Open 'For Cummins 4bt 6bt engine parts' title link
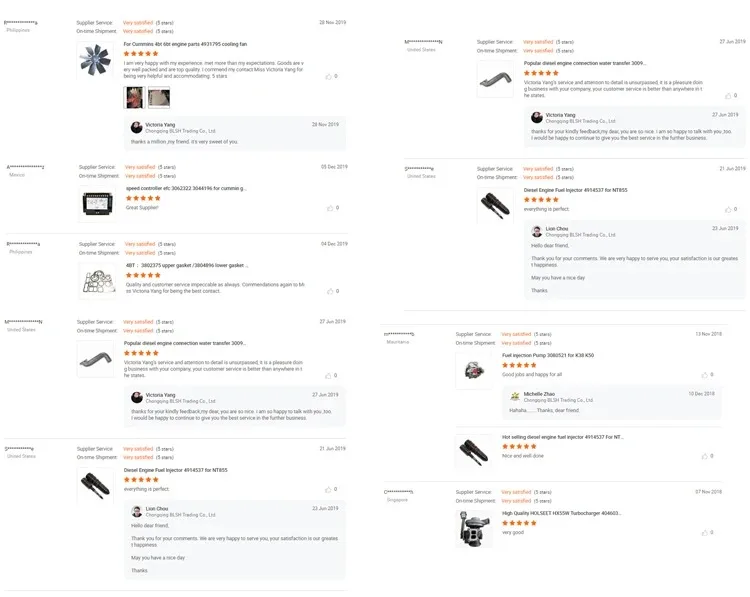The width and height of the screenshot is (750, 597). [184, 44]
